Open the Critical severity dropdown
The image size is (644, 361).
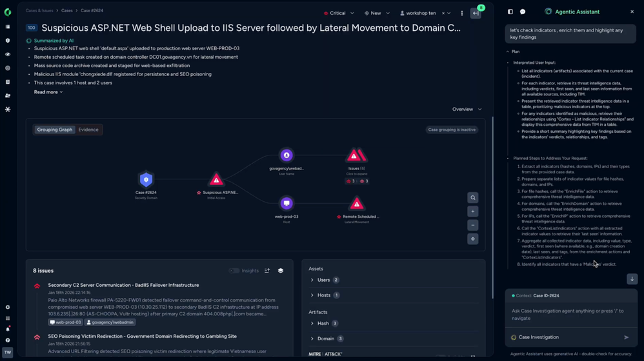point(339,13)
